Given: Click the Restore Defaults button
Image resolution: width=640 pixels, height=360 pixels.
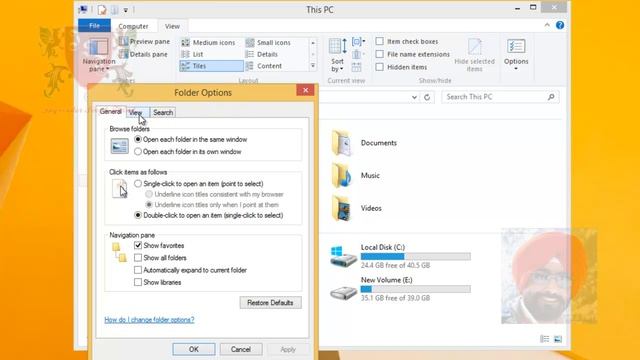Looking at the screenshot, I should pyautogui.click(x=271, y=302).
